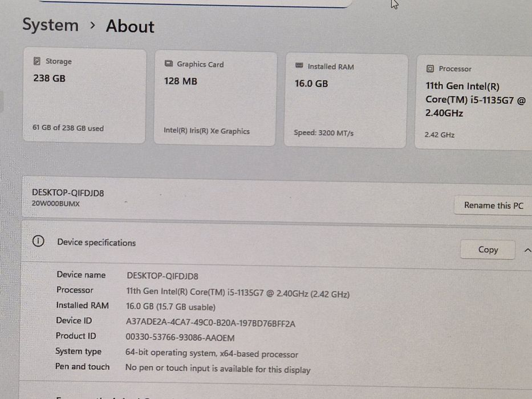
Task: Click the 'Installed RAM' row label in specifications
Action: 83,305
